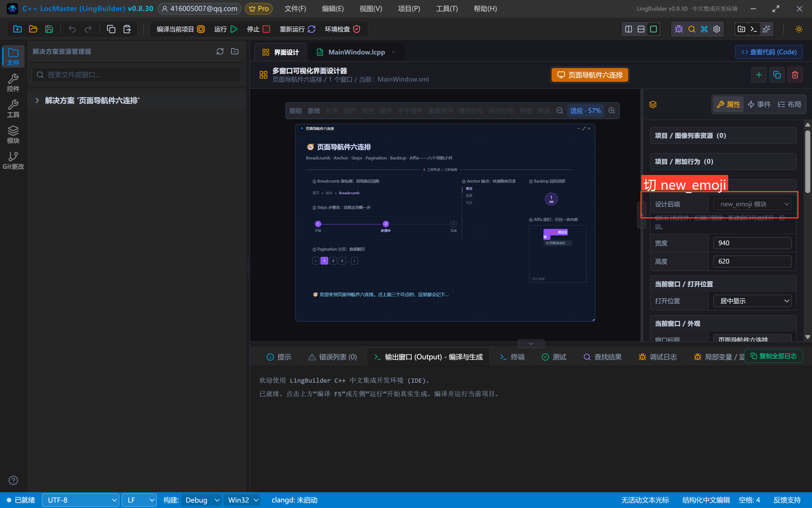Open the command key icon
This screenshot has width=812, height=508.
point(704,29)
